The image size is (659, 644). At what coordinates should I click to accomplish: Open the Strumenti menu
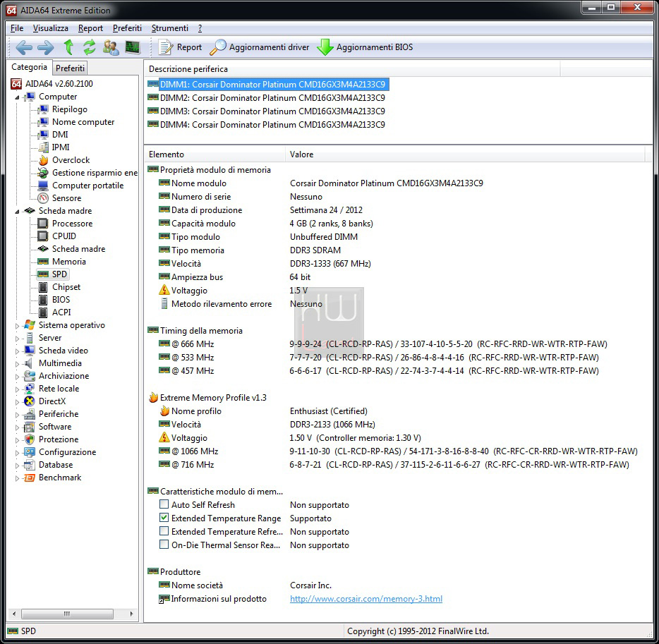pos(170,28)
